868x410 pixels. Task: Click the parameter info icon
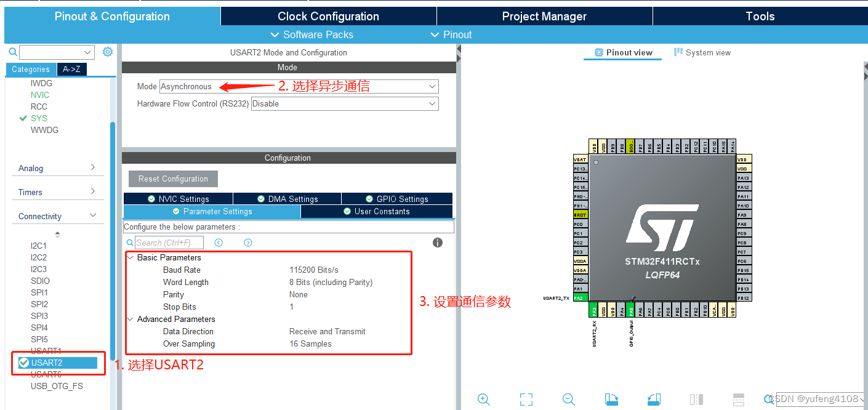(438, 243)
